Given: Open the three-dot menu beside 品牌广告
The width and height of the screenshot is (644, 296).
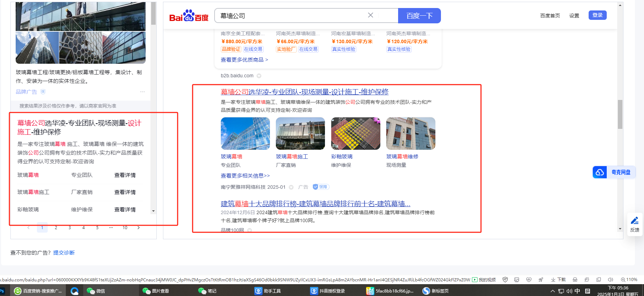Looking at the screenshot, I should [x=142, y=92].
